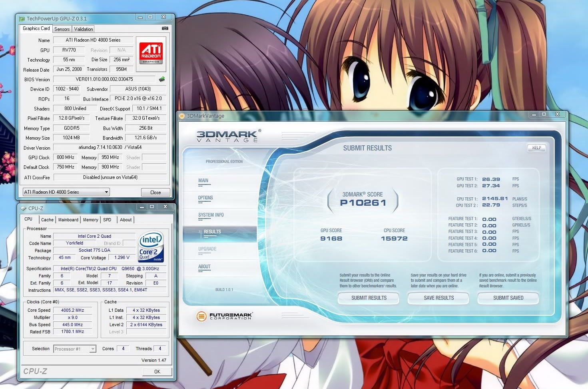
Task: Open SYSTEM INFO in 3DMark Vantage
Action: pos(211,215)
